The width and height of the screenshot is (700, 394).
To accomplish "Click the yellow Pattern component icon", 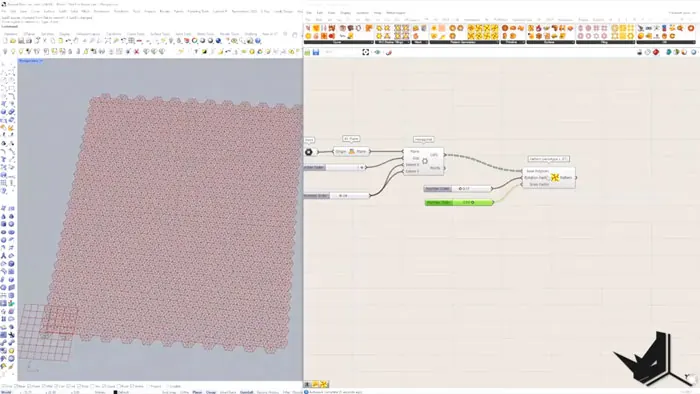I will coord(555,178).
